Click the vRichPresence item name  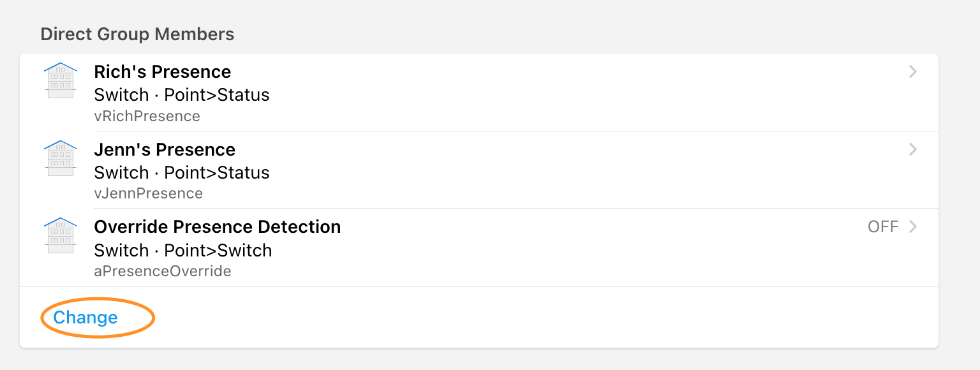147,116
